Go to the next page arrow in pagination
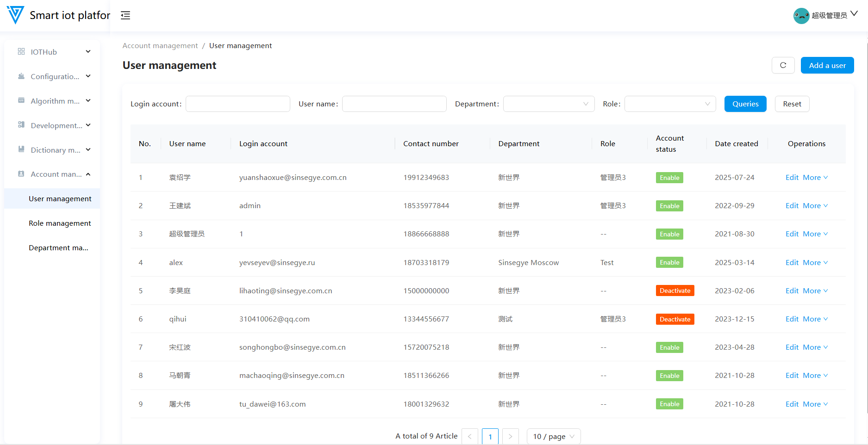This screenshot has width=868, height=445. 510,436
